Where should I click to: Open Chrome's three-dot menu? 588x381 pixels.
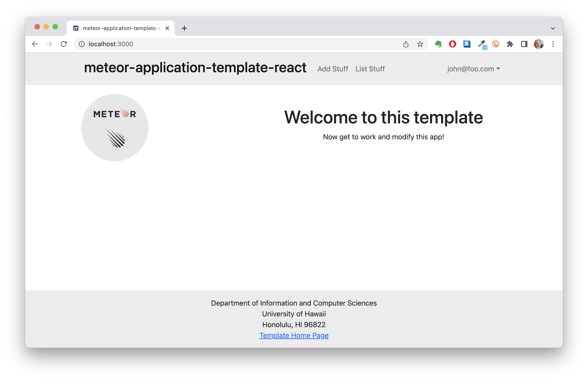553,44
